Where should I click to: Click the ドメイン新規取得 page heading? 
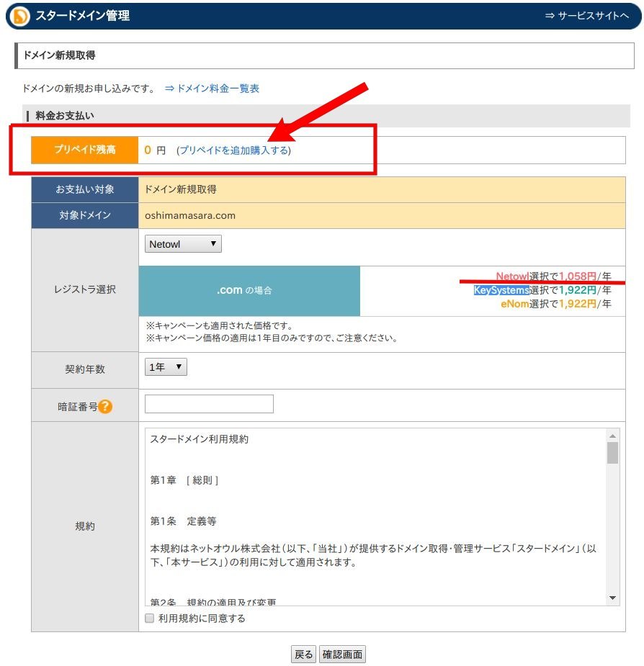(x=59, y=55)
